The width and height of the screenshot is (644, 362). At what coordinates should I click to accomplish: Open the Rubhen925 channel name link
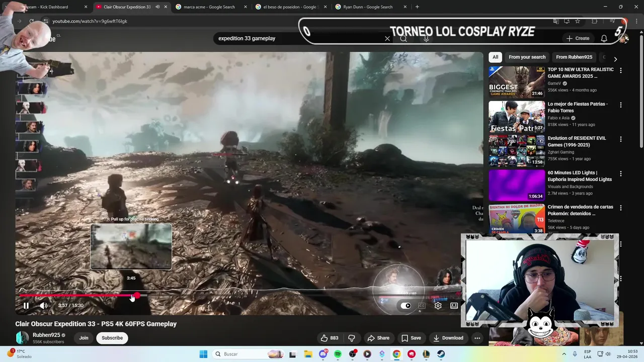[46, 335]
